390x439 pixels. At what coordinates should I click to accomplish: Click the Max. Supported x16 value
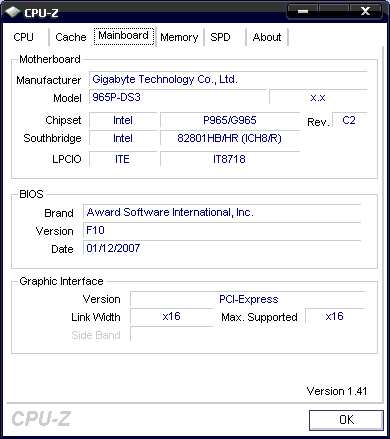pyautogui.click(x=335, y=316)
